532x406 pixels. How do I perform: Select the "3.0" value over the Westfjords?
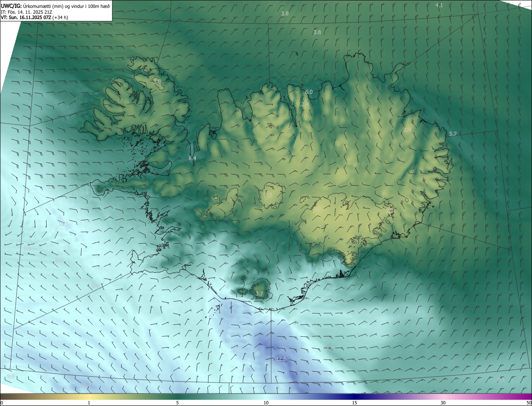click(x=157, y=82)
